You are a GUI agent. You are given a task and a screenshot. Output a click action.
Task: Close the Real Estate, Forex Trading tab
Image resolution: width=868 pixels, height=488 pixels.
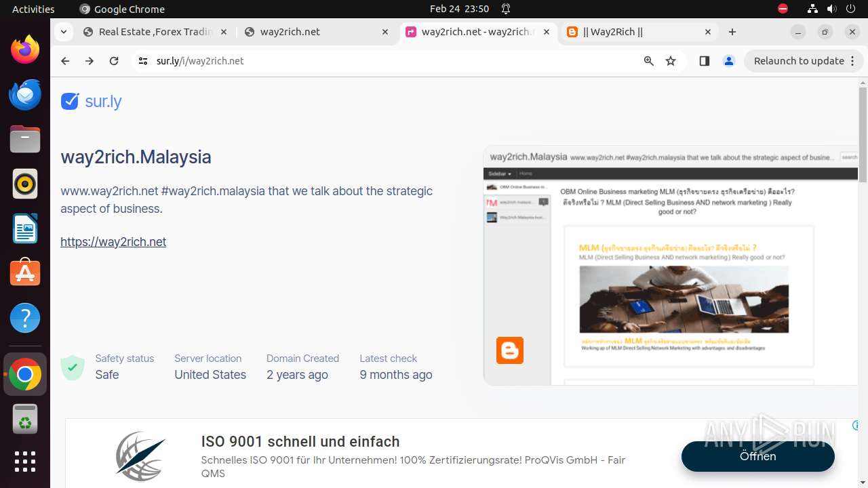[224, 32]
